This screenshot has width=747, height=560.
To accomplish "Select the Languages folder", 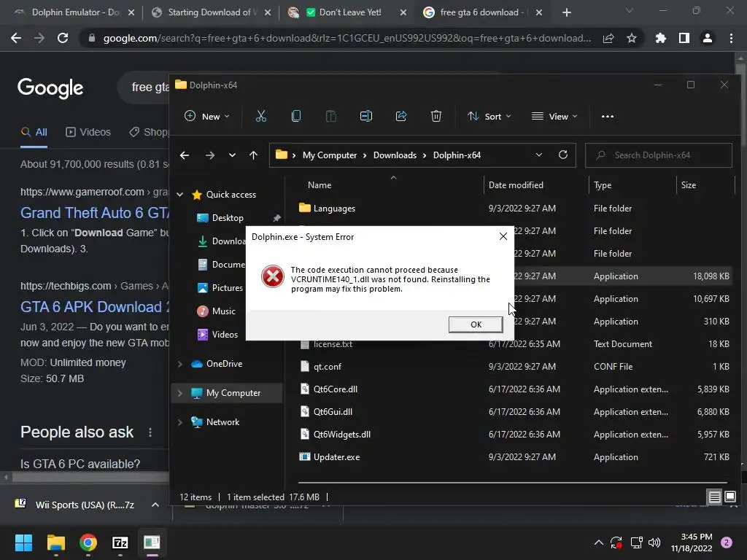I will click(334, 209).
